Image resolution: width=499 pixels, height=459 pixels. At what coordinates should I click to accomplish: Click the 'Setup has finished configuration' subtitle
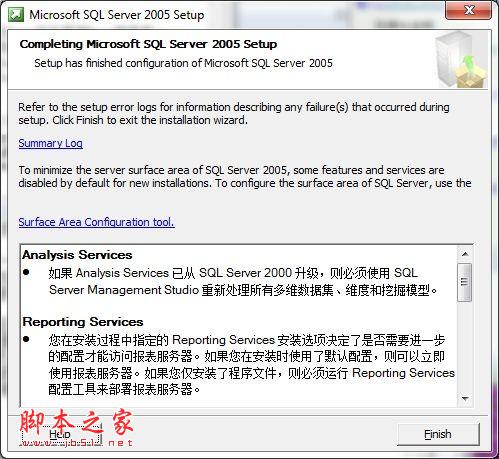pyautogui.click(x=183, y=63)
